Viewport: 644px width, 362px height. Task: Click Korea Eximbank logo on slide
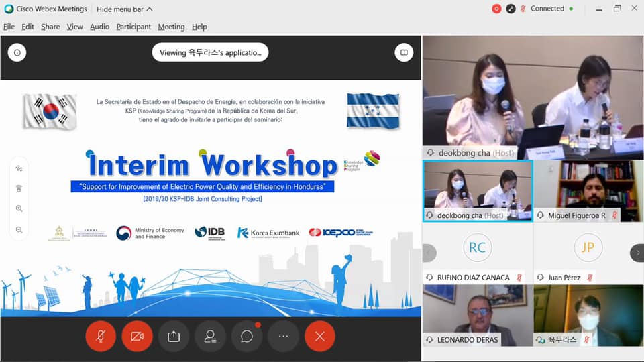[268, 233]
